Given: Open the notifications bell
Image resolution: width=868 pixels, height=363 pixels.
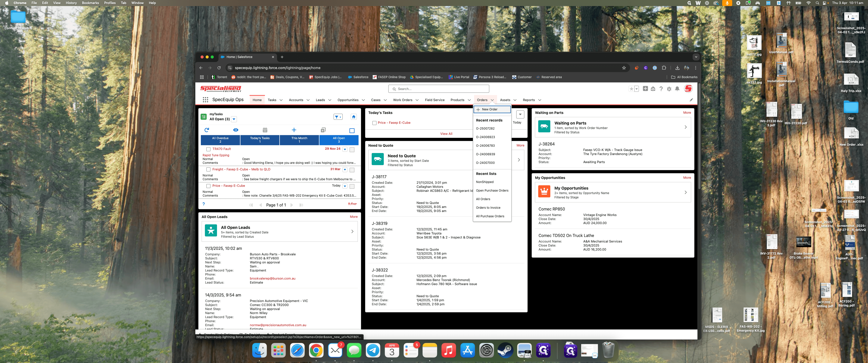Looking at the screenshot, I should coord(677,89).
